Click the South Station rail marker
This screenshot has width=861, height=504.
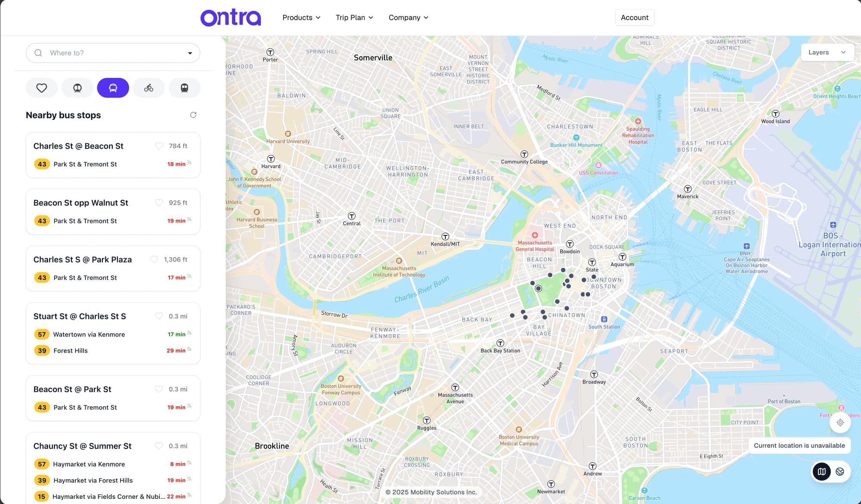pos(604,319)
